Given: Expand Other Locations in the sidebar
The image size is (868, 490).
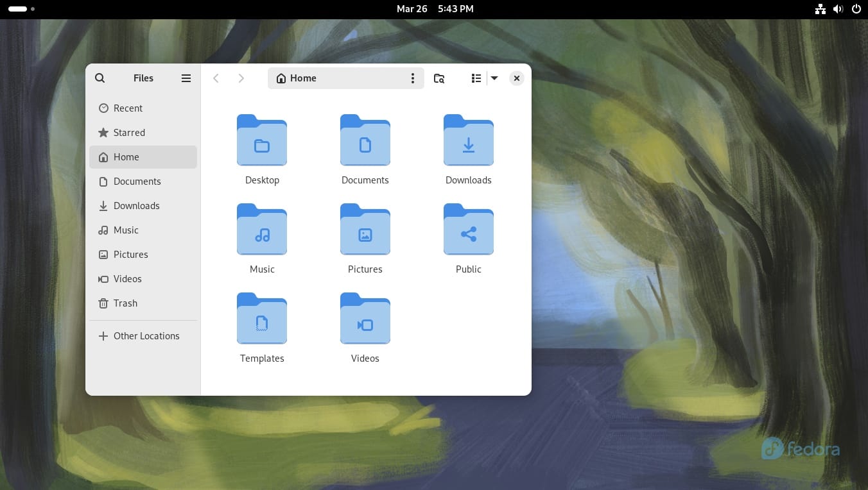Looking at the screenshot, I should click(146, 335).
